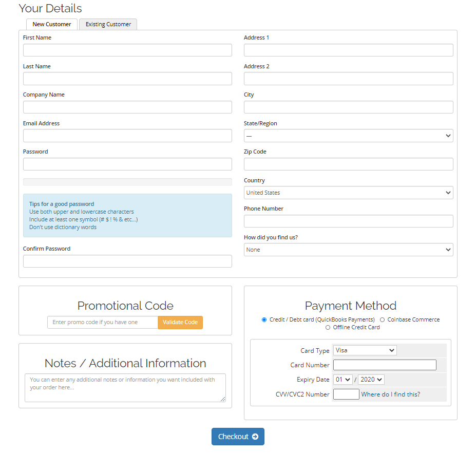The height and width of the screenshot is (453, 476).
Task: Select the New Customer tab
Action: [x=52, y=24]
